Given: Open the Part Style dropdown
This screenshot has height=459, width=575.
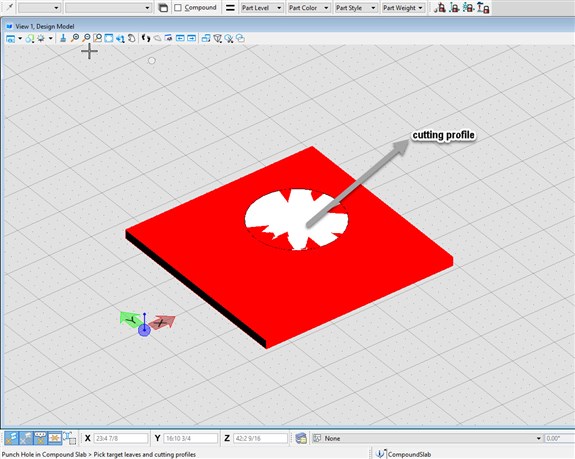Looking at the screenshot, I should [356, 8].
